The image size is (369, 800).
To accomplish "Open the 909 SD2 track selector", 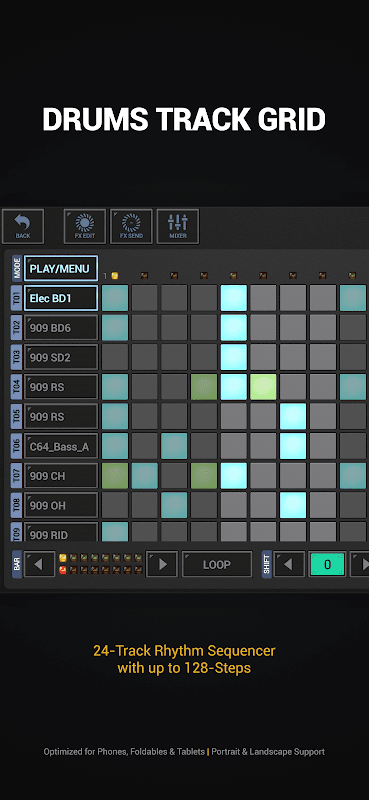I will pyautogui.click(x=61, y=357).
